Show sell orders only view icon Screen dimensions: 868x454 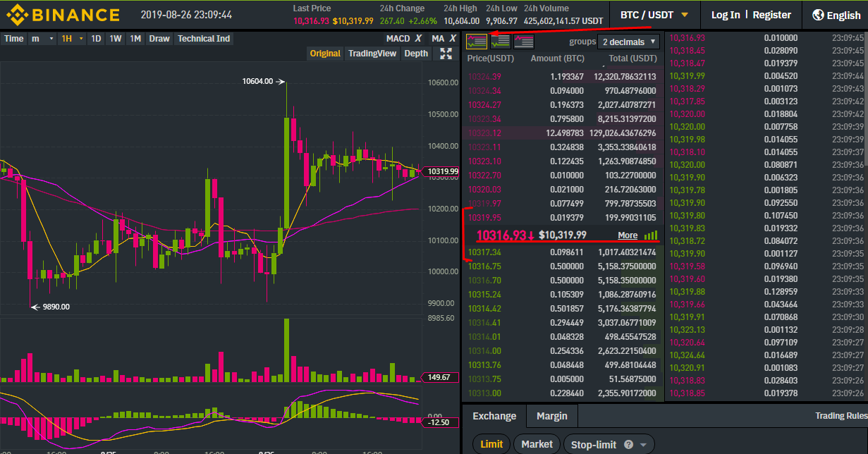[x=523, y=42]
